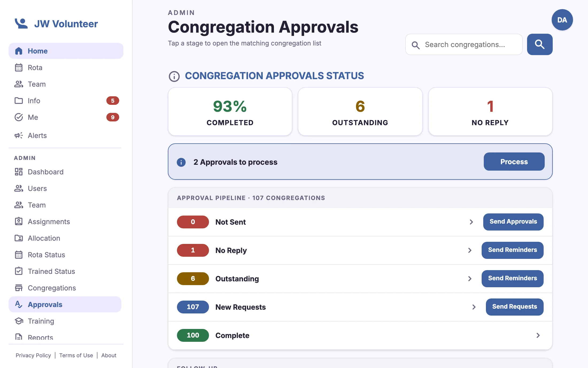Click the Info badge showing 5

[113, 101]
